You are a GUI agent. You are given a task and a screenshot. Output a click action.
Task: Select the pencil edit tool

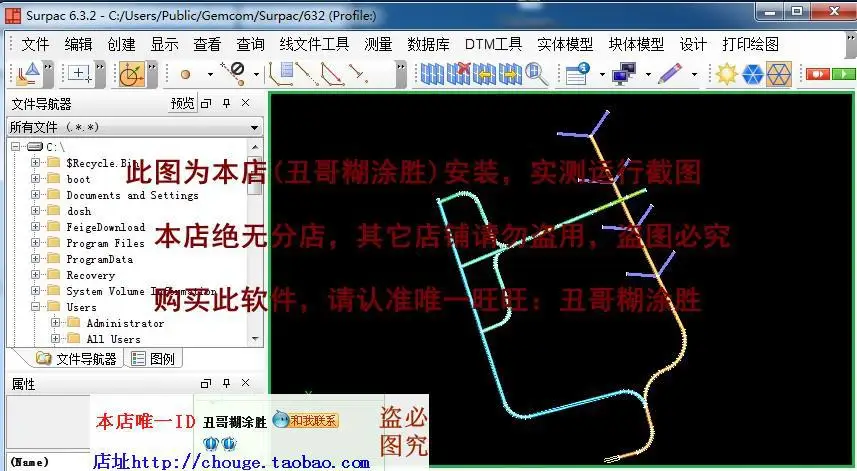click(x=670, y=74)
